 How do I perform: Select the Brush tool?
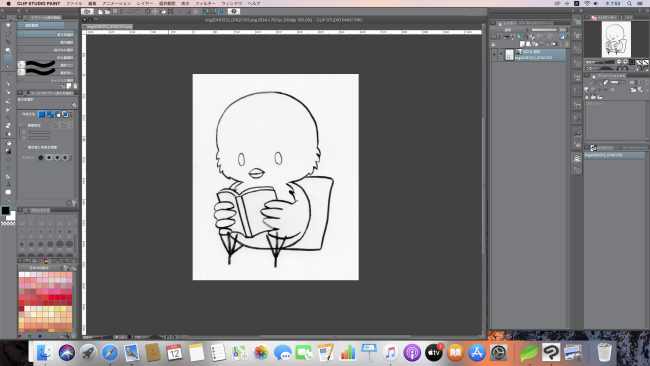pyautogui.click(x=8, y=100)
